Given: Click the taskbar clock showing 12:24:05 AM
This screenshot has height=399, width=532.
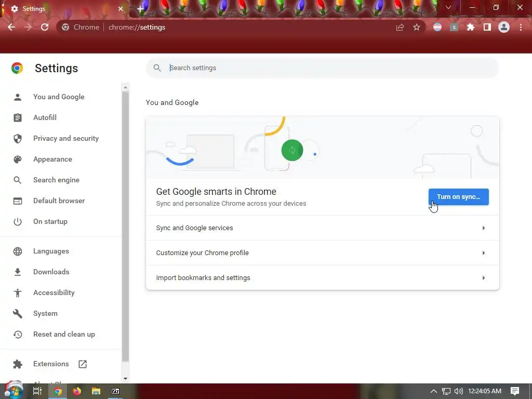Looking at the screenshot, I should pos(485,391).
